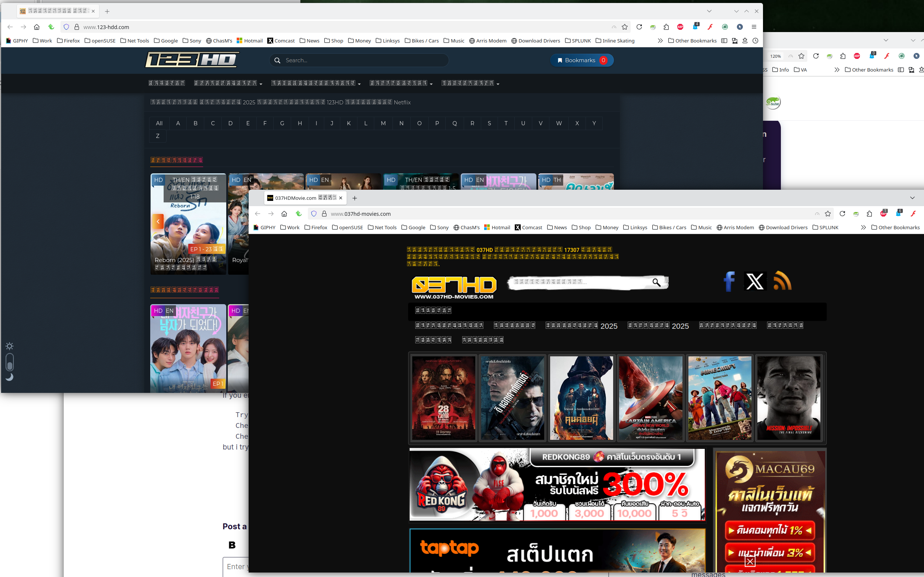Open the orange RSS feed icon
The width and height of the screenshot is (924, 577).
[782, 282]
